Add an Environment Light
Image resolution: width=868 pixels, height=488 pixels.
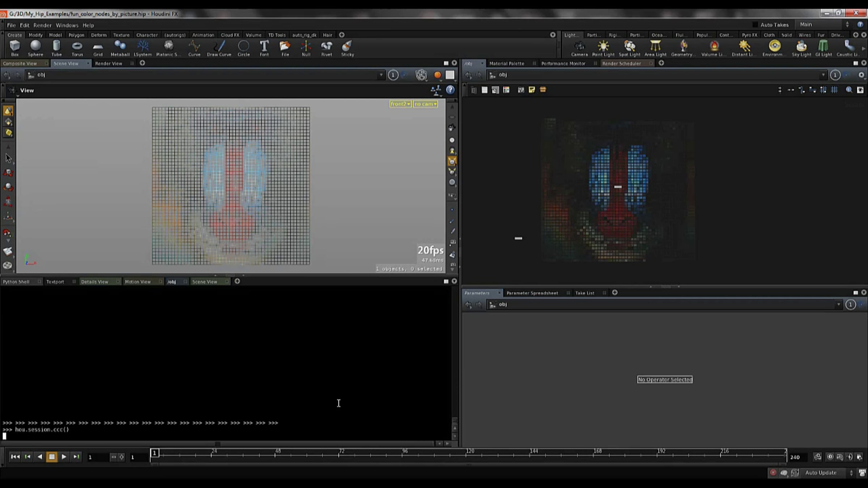(774, 48)
